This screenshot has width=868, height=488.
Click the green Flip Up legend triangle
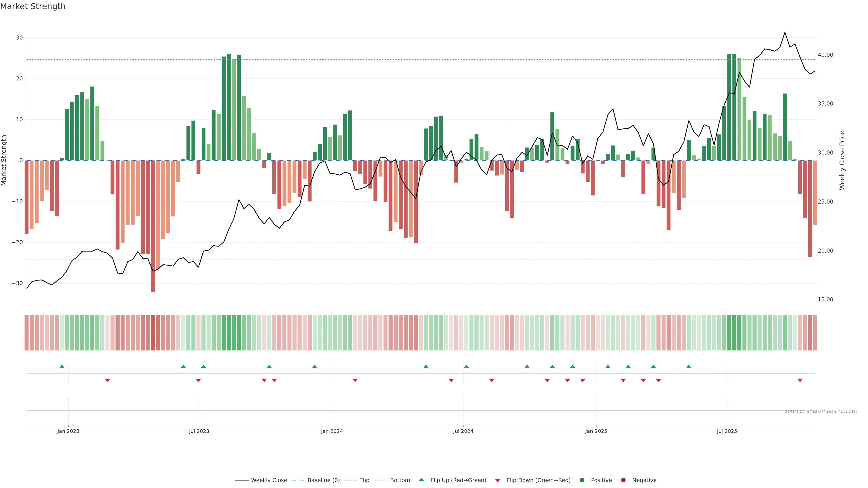click(421, 480)
